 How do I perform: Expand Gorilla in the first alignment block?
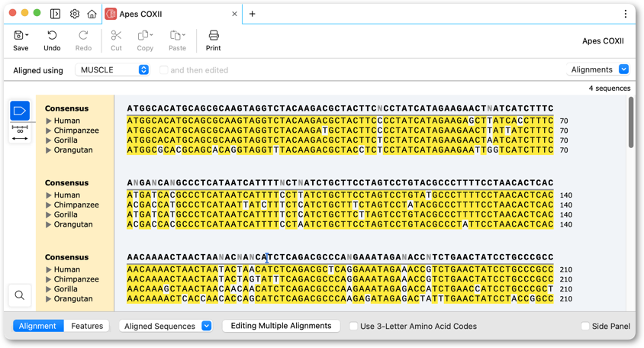[x=49, y=140]
